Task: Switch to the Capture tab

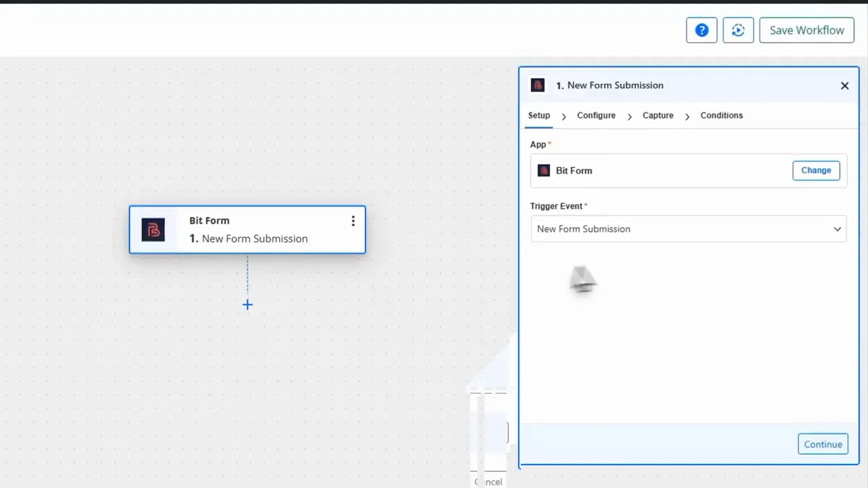Action: [657, 115]
